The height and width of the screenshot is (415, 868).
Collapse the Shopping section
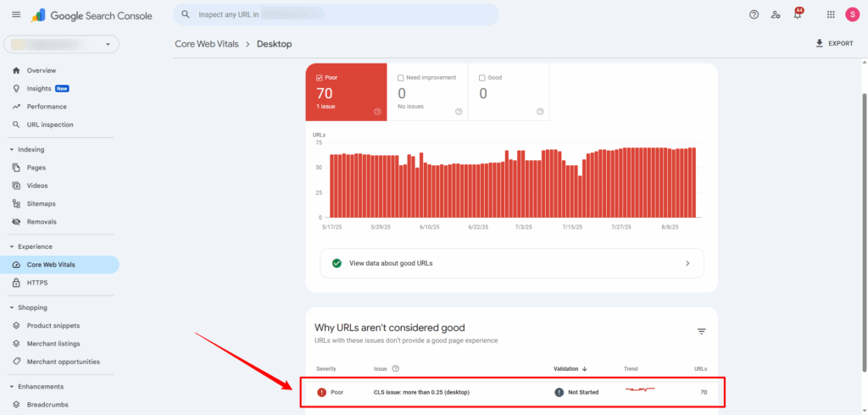coord(12,307)
